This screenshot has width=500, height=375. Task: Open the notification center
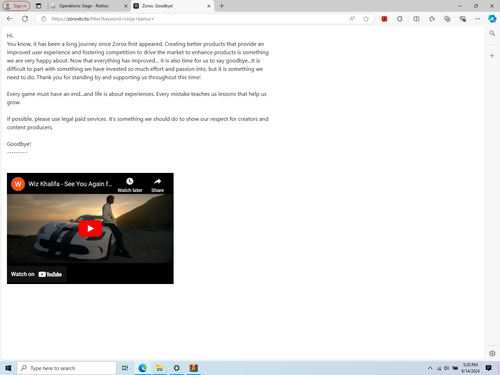click(x=489, y=368)
